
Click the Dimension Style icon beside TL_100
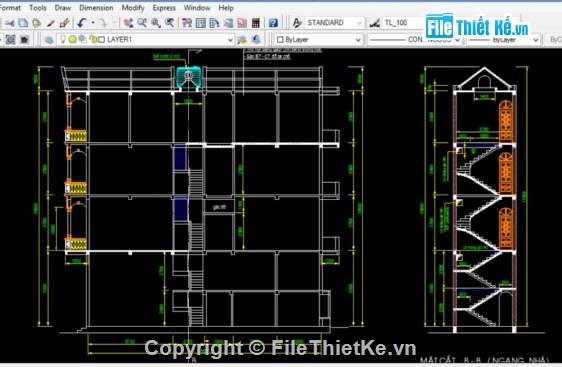[375, 23]
